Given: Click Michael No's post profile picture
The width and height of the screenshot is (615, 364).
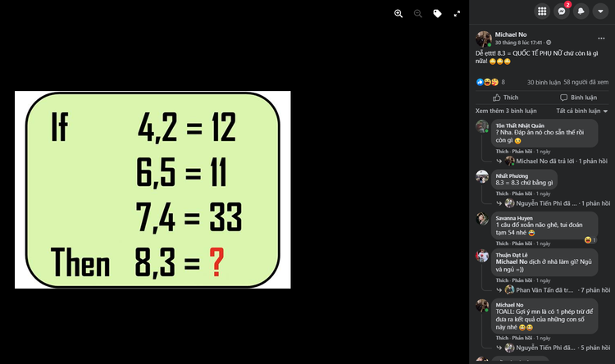Looking at the screenshot, I should [484, 39].
